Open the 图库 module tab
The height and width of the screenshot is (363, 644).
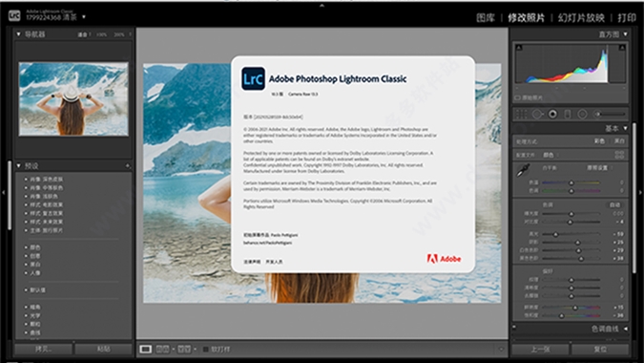pyautogui.click(x=486, y=18)
